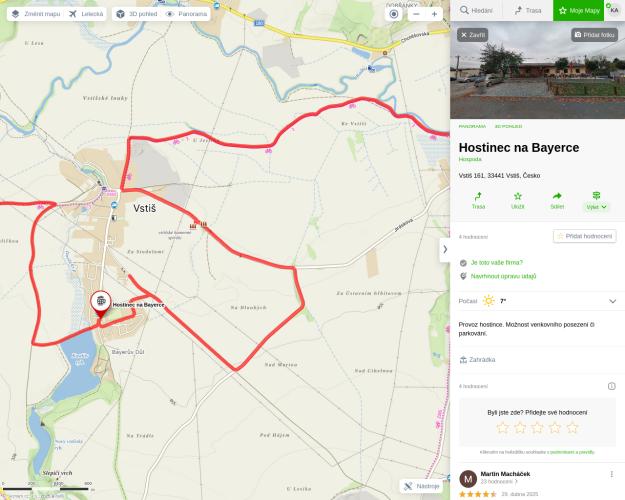Zoom in with the plus button

[434, 14]
